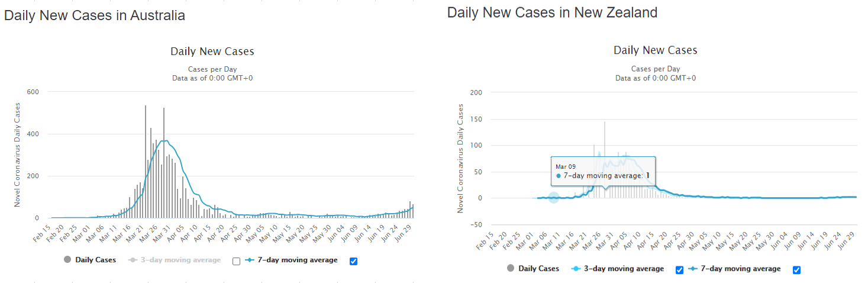Click the blue dot inside the Mar 09 tooltip
The image size is (868, 283).
pyautogui.click(x=559, y=176)
